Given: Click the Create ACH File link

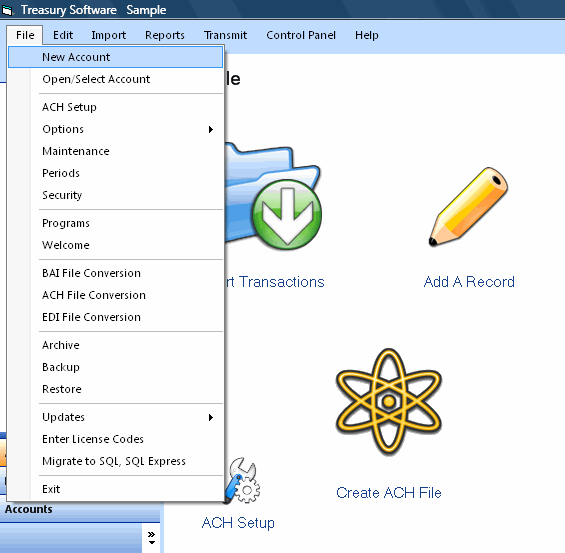Looking at the screenshot, I should [x=389, y=492].
